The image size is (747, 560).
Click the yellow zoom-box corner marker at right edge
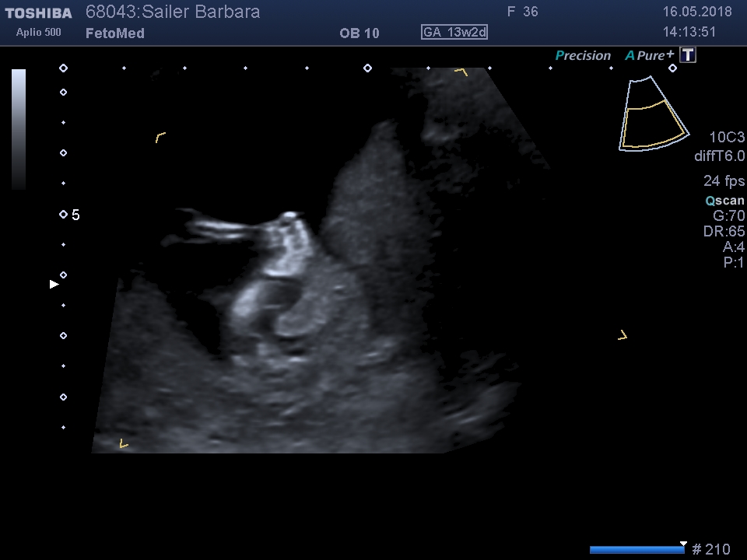click(622, 335)
